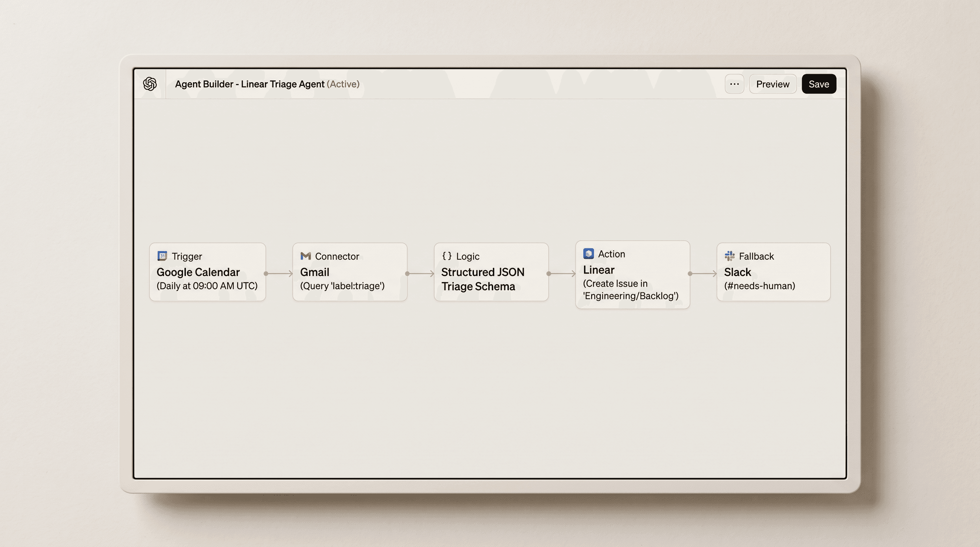
Task: Click the Connector node type label
Action: [337, 256]
